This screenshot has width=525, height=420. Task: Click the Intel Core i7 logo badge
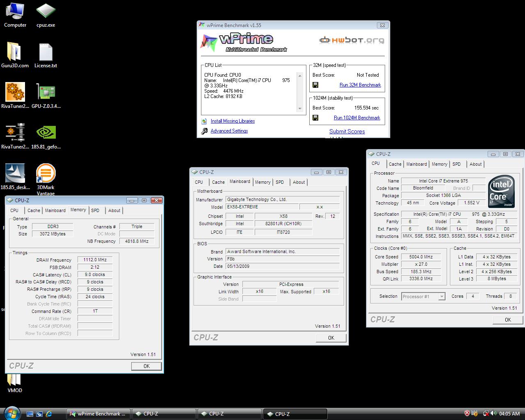click(501, 192)
